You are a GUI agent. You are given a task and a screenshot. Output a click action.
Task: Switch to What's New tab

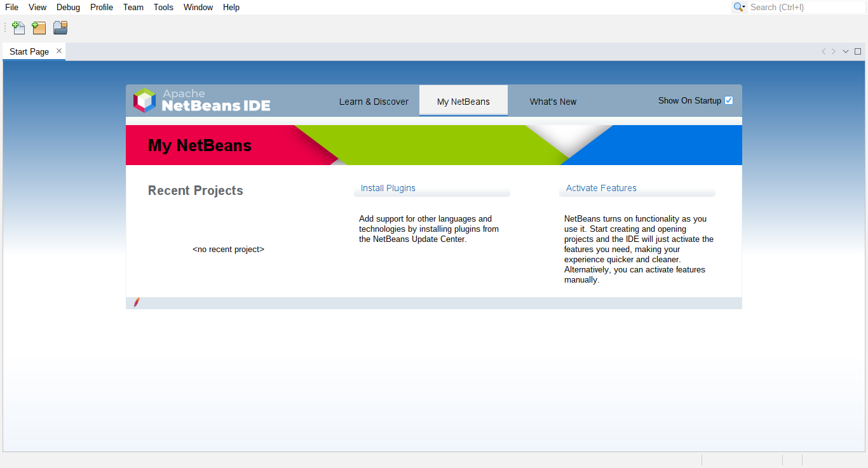tap(553, 102)
